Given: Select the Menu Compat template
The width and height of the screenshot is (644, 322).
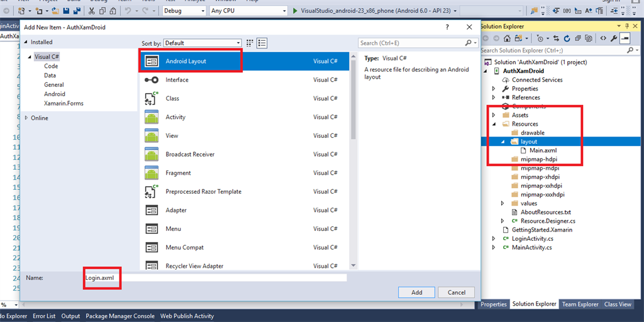Looking at the screenshot, I should point(244,247).
